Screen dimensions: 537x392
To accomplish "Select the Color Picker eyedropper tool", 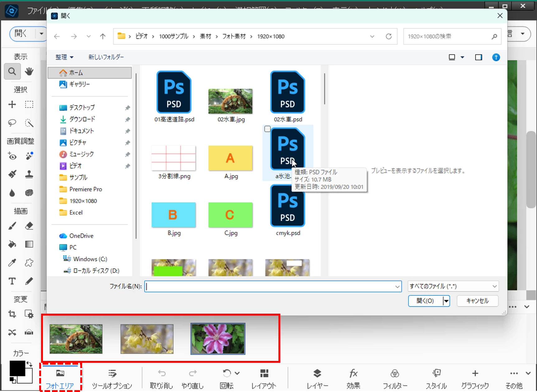I will 12,263.
